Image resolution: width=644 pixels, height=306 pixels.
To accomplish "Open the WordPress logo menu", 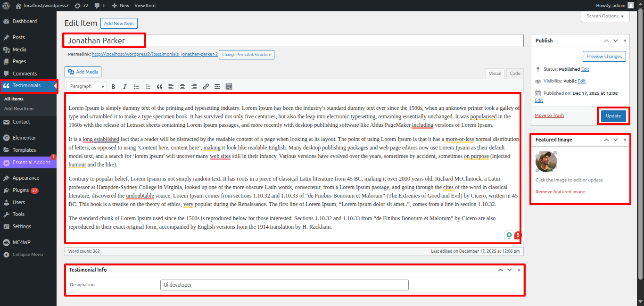I will 6,6.
